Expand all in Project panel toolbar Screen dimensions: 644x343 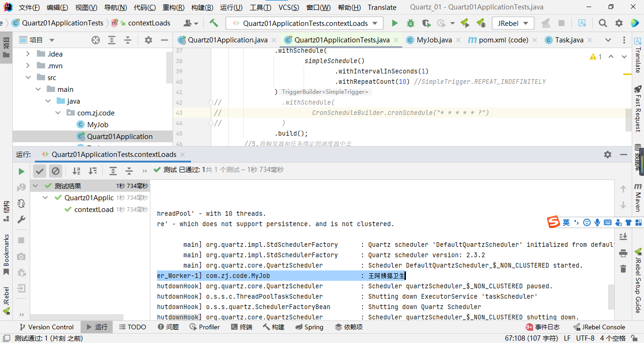(112, 40)
